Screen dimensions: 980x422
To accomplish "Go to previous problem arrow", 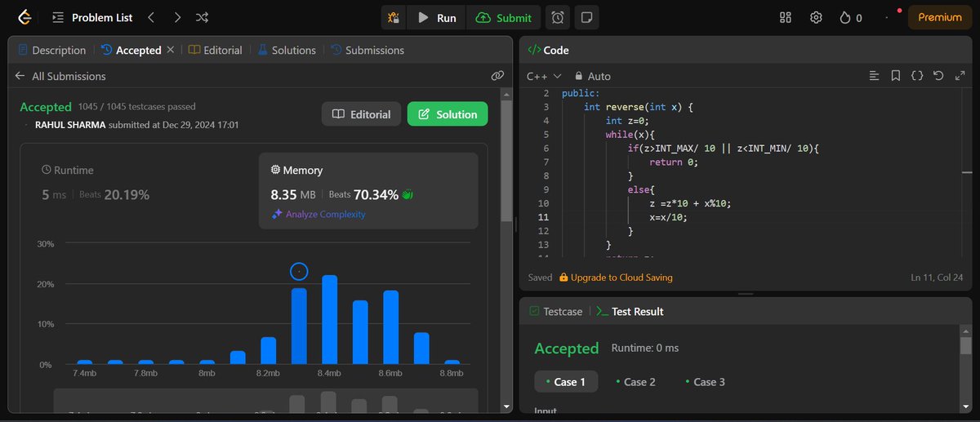I will coord(150,17).
